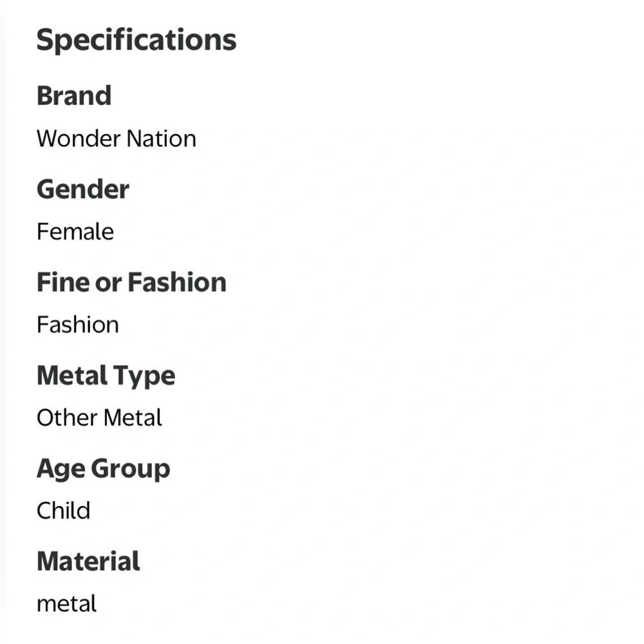Click the word Other in Other Metal
This screenshot has height=644, width=644.
(67, 418)
